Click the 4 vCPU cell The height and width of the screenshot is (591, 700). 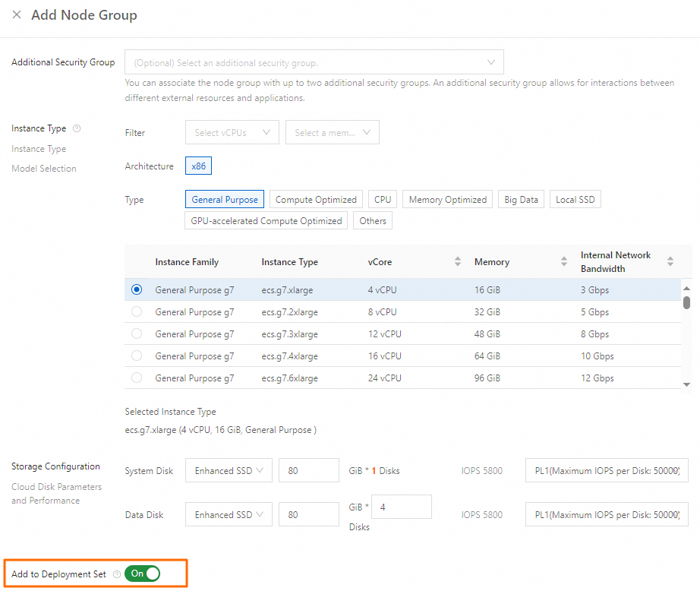click(x=382, y=290)
